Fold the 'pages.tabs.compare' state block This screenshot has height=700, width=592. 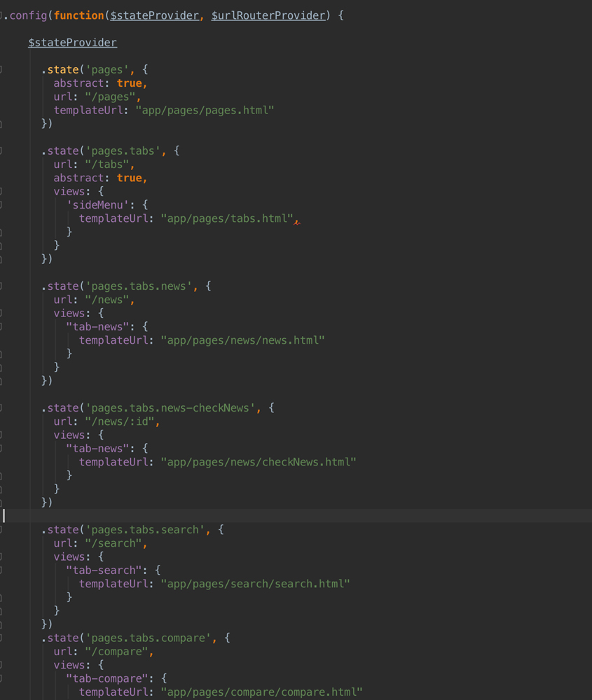2,638
